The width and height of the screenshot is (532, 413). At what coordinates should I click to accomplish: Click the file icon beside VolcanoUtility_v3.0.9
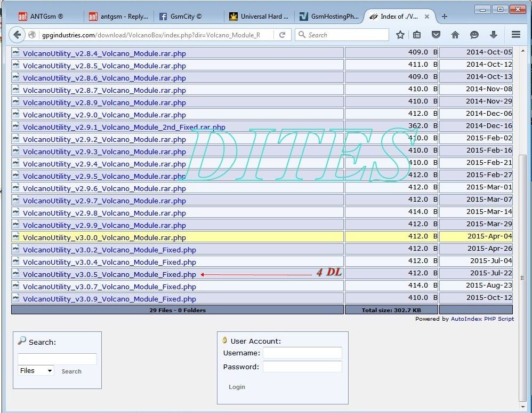pos(15,298)
